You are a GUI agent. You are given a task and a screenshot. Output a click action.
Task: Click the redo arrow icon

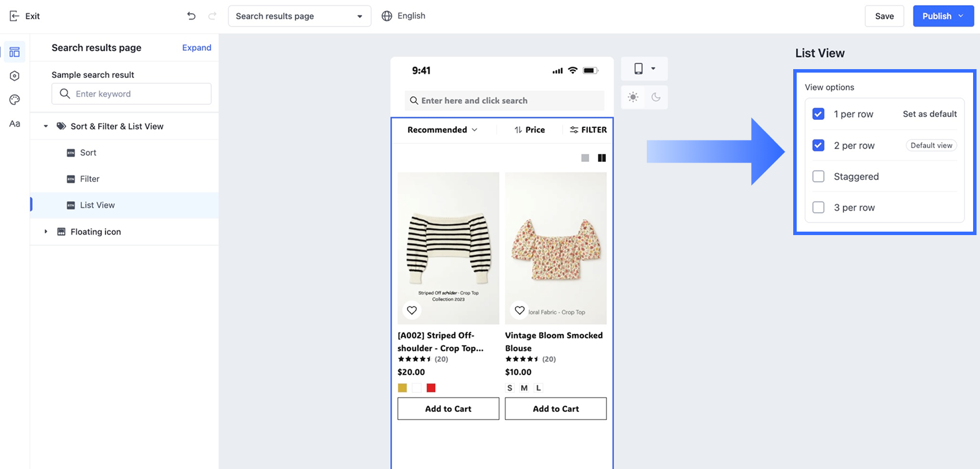[x=212, y=16]
